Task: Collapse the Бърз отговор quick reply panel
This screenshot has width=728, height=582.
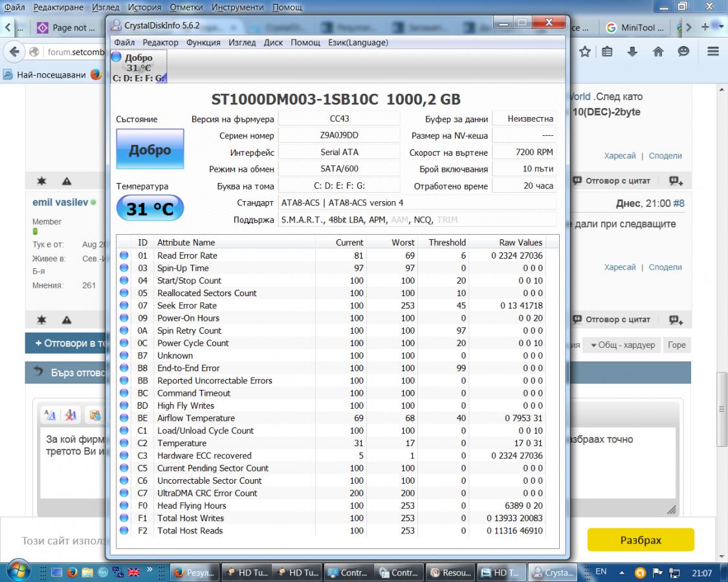Action: pyautogui.click(x=39, y=372)
